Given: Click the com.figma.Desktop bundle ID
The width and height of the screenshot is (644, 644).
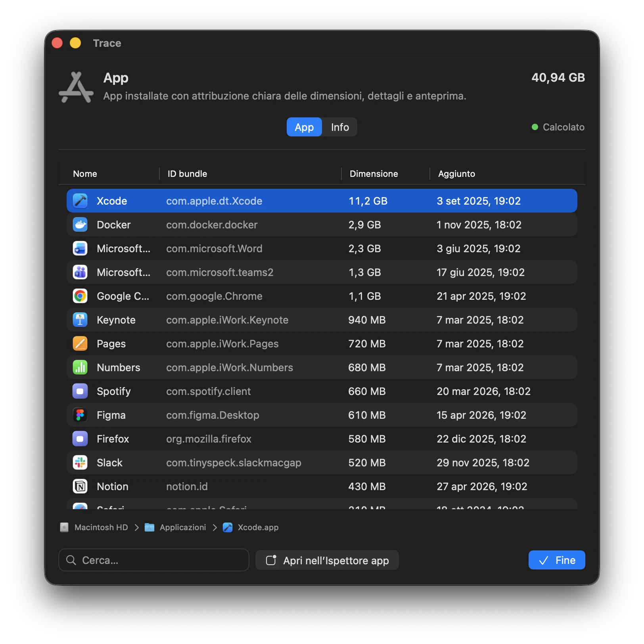Looking at the screenshot, I should point(213,415).
